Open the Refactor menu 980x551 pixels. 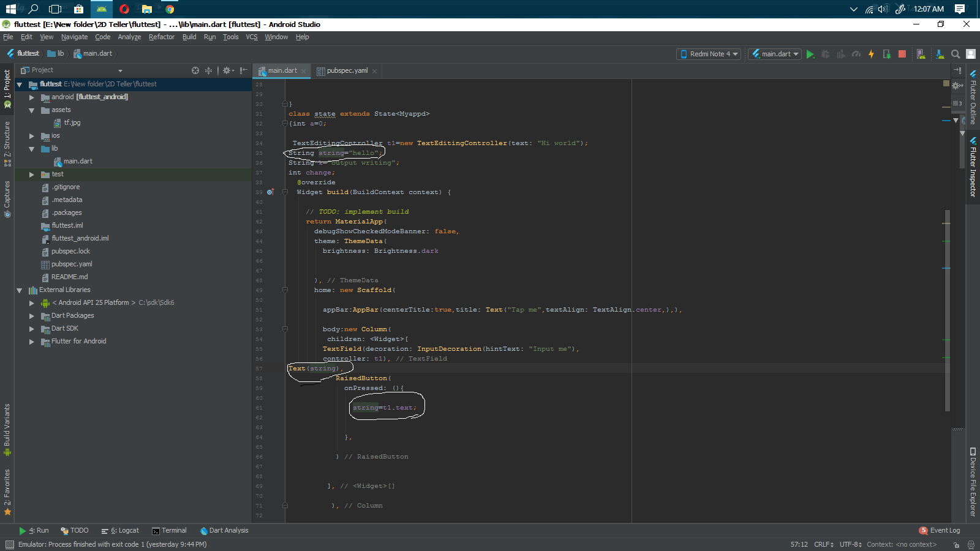coord(161,37)
